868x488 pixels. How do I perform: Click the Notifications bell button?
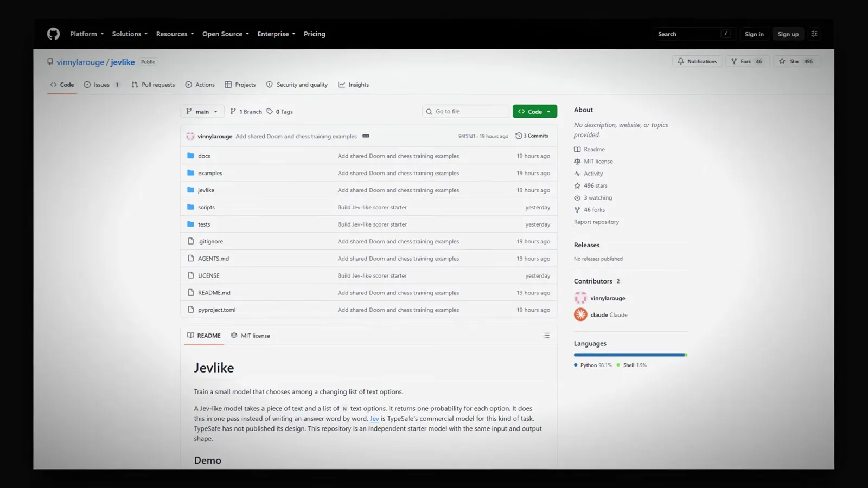point(697,61)
